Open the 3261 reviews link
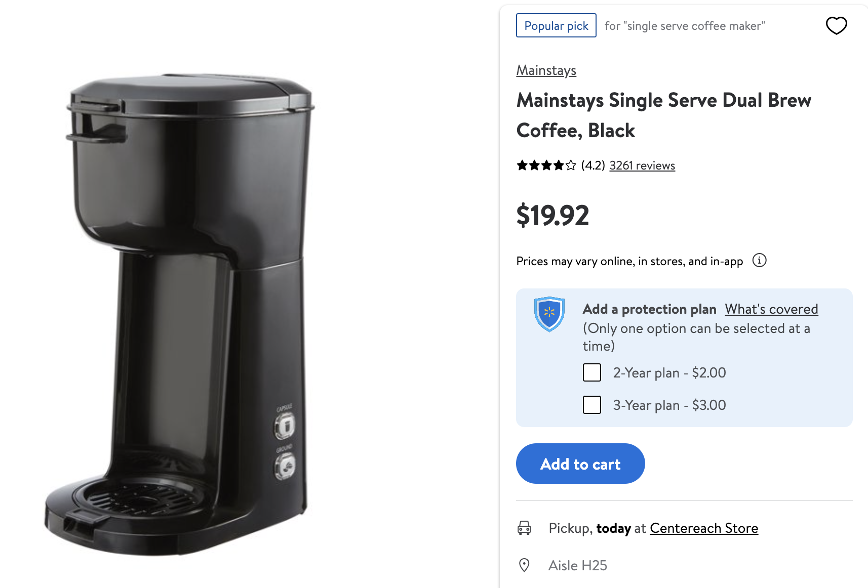Screen dimensions: 868x588 tap(642, 165)
